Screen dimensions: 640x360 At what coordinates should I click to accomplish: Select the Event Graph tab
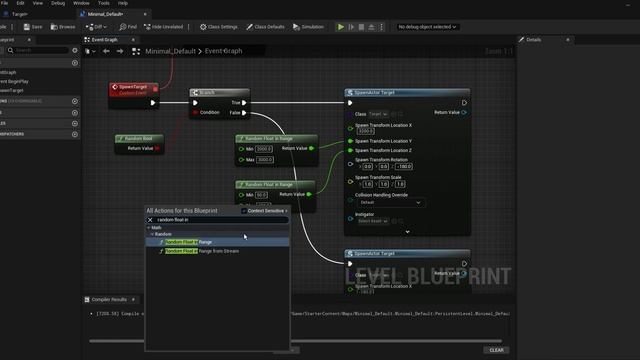104,40
